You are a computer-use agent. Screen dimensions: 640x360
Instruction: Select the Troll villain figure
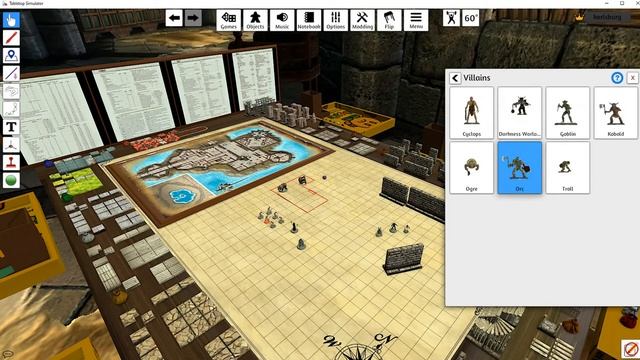(x=568, y=167)
